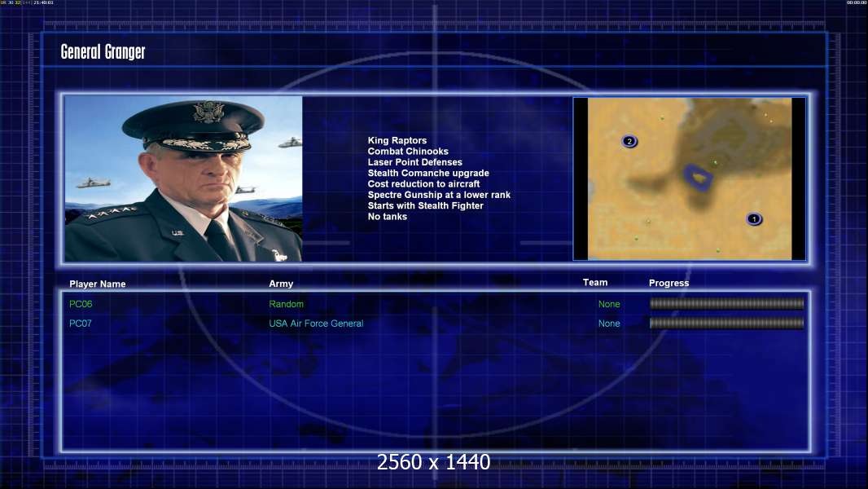The height and width of the screenshot is (489, 868).
Task: Click the blue lake on minimap
Action: click(698, 177)
